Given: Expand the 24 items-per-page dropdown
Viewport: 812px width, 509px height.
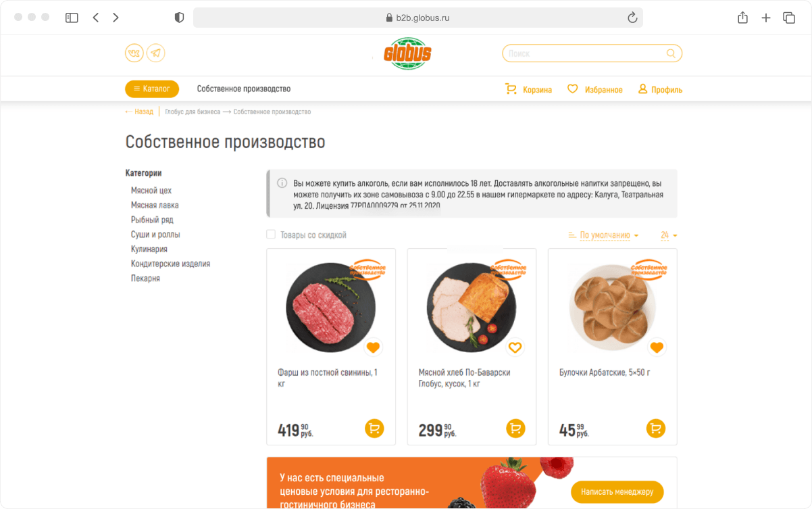Looking at the screenshot, I should click(x=669, y=235).
